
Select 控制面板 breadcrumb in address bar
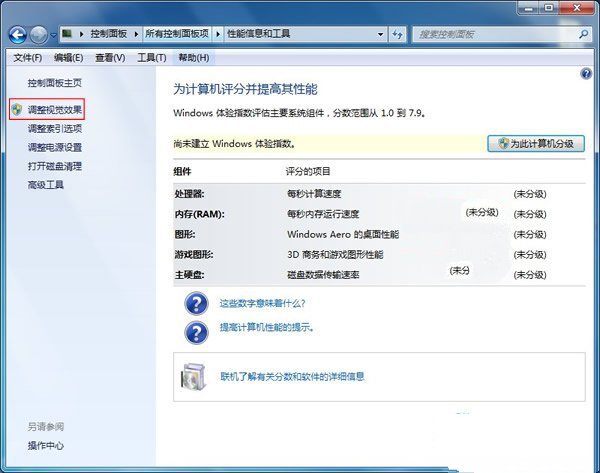click(x=108, y=34)
